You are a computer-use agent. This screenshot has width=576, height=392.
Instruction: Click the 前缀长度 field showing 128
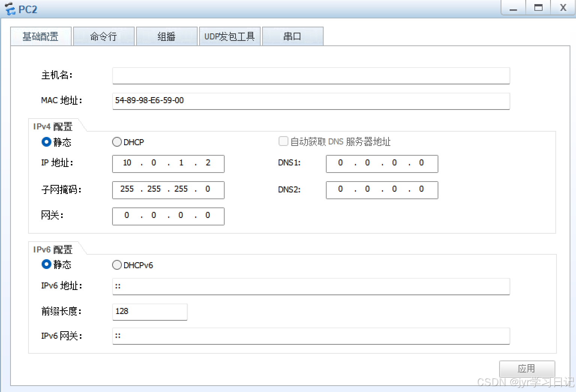pos(150,312)
